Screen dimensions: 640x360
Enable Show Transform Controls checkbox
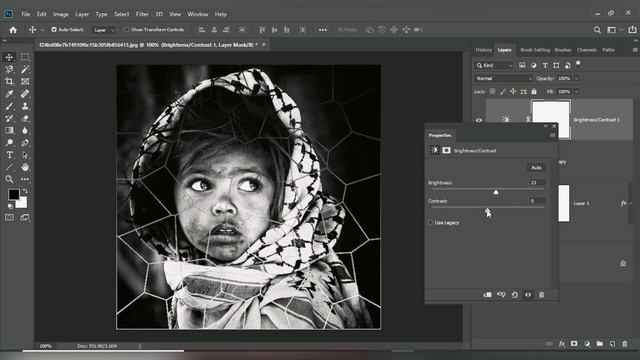point(127,30)
